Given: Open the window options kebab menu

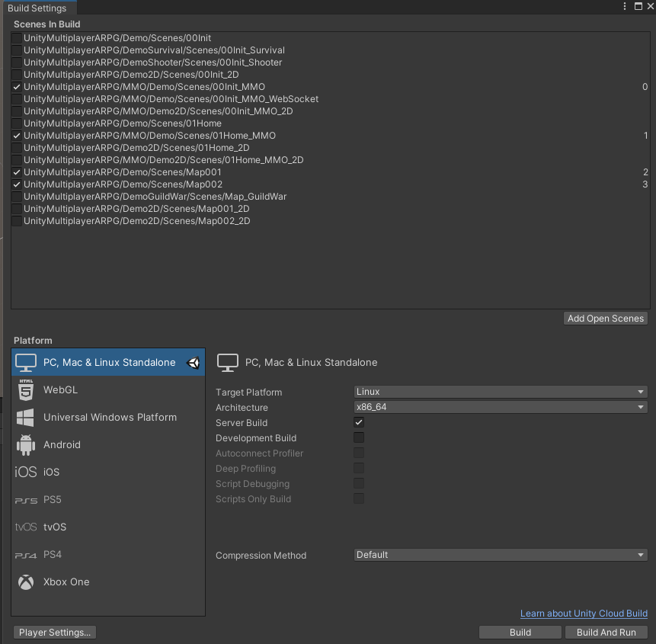Looking at the screenshot, I should pyautogui.click(x=625, y=6).
